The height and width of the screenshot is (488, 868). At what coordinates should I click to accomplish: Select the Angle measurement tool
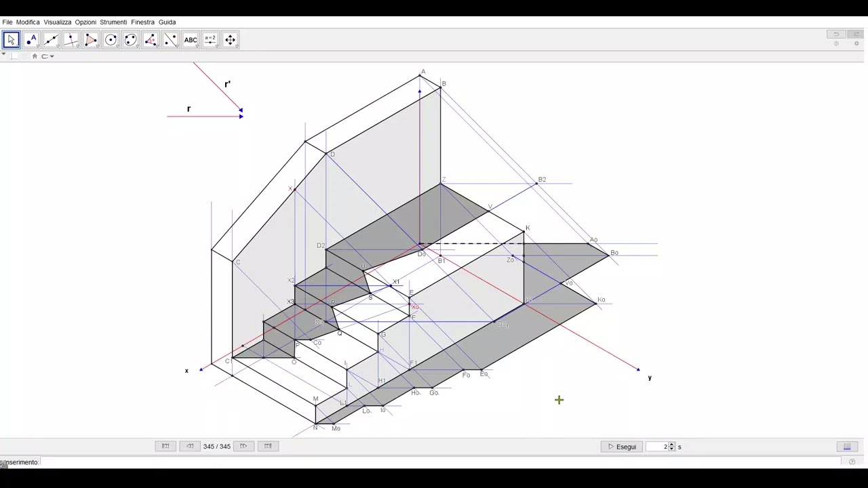tap(151, 40)
